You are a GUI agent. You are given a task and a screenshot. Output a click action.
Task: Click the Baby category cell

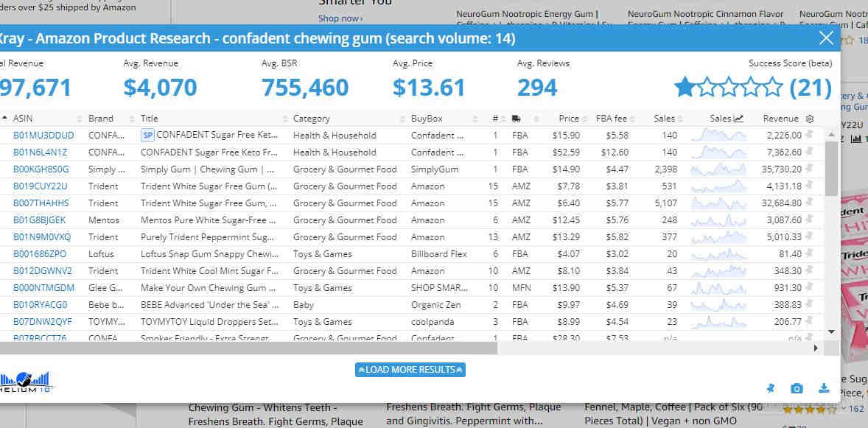coord(304,304)
